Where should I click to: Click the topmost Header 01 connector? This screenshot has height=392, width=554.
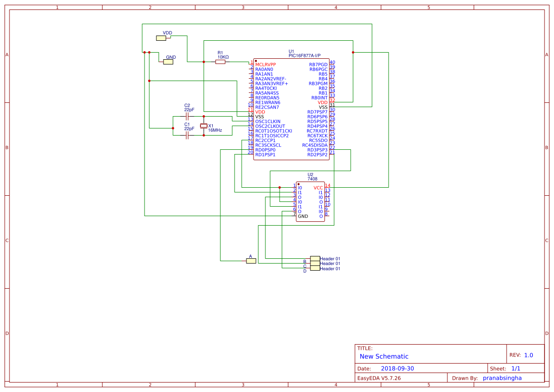(x=315, y=258)
